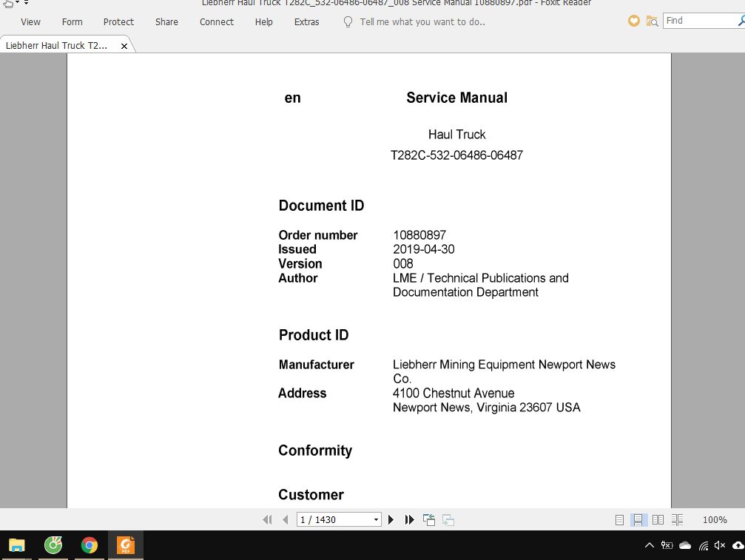Toggle Continuous Scrolling page layout

tap(638, 519)
